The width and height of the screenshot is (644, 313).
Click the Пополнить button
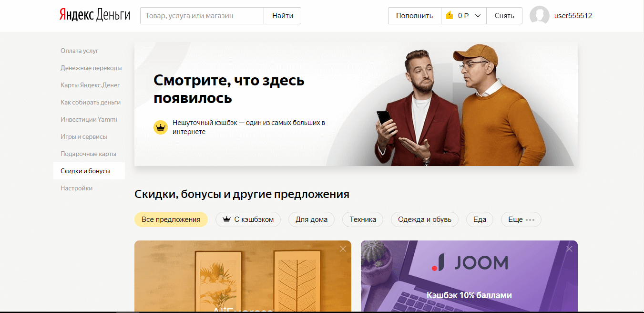tap(414, 16)
